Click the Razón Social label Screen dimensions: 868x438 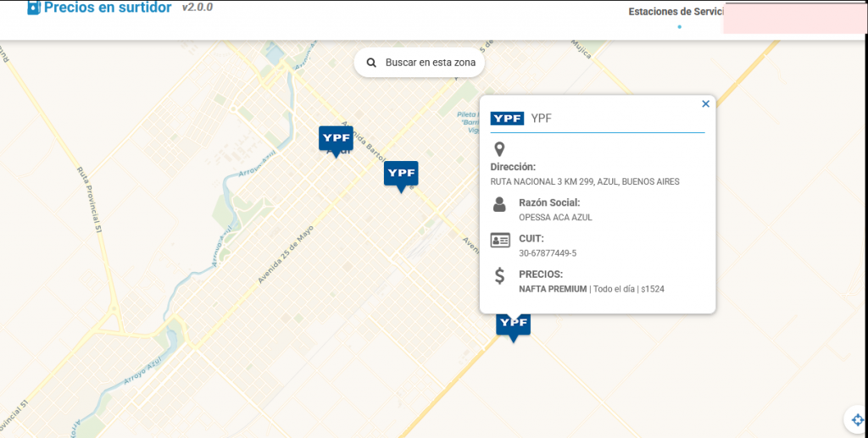[549, 203]
